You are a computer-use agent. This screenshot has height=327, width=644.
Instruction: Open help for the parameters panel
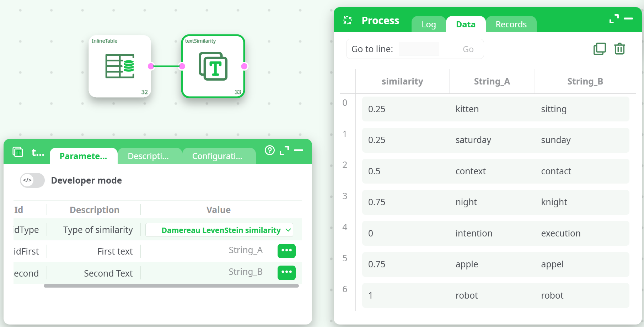click(270, 151)
